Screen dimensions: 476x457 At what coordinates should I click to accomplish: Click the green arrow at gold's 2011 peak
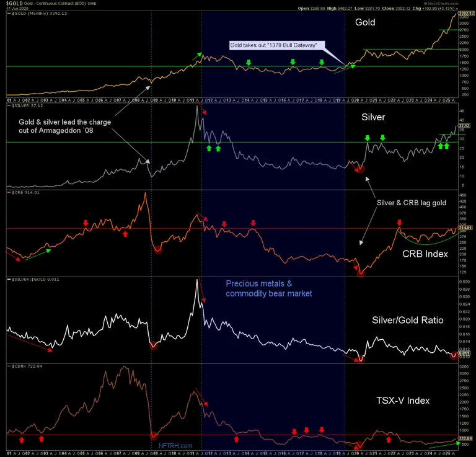pos(200,56)
